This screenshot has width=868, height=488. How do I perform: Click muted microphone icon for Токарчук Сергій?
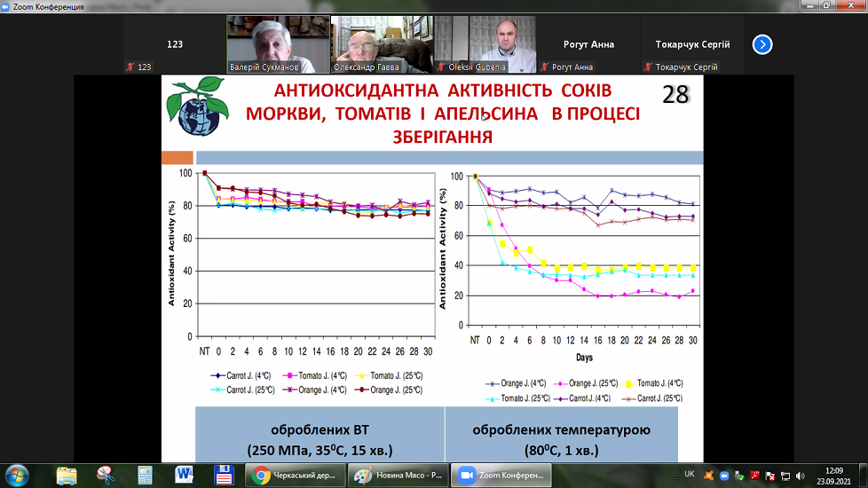coord(648,67)
